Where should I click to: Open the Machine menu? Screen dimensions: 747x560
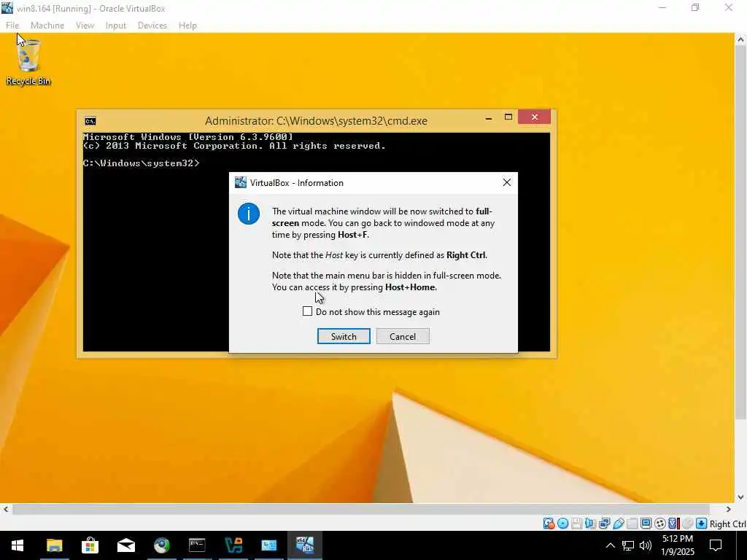point(47,26)
